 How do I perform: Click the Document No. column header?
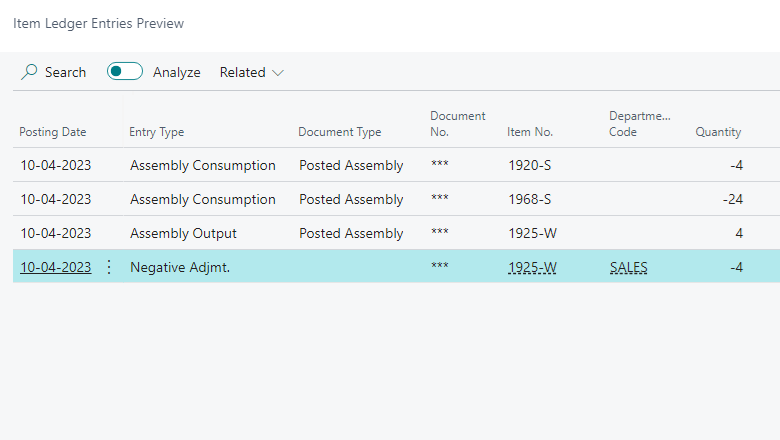[x=458, y=124]
